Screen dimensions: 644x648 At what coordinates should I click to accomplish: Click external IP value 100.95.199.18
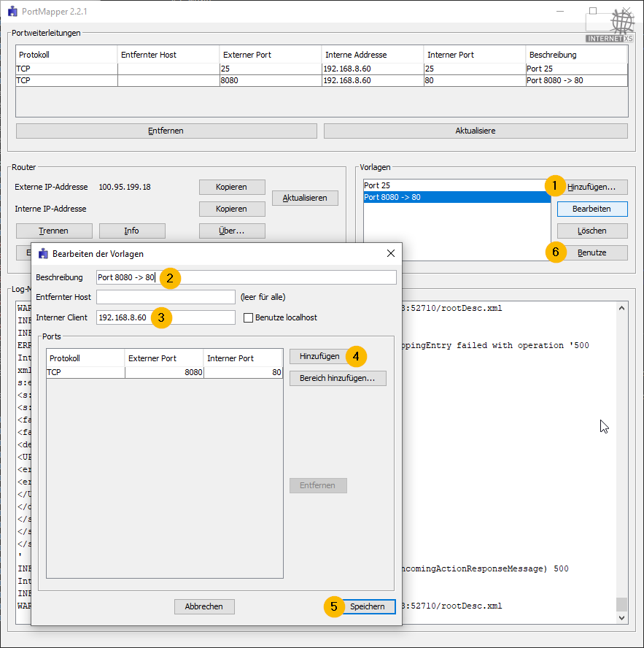(x=125, y=187)
